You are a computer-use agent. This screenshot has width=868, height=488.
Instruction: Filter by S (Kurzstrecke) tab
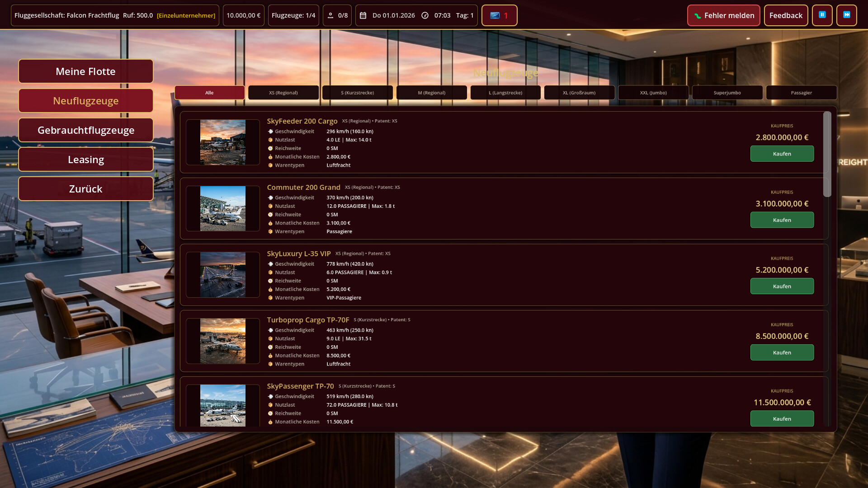coord(358,93)
